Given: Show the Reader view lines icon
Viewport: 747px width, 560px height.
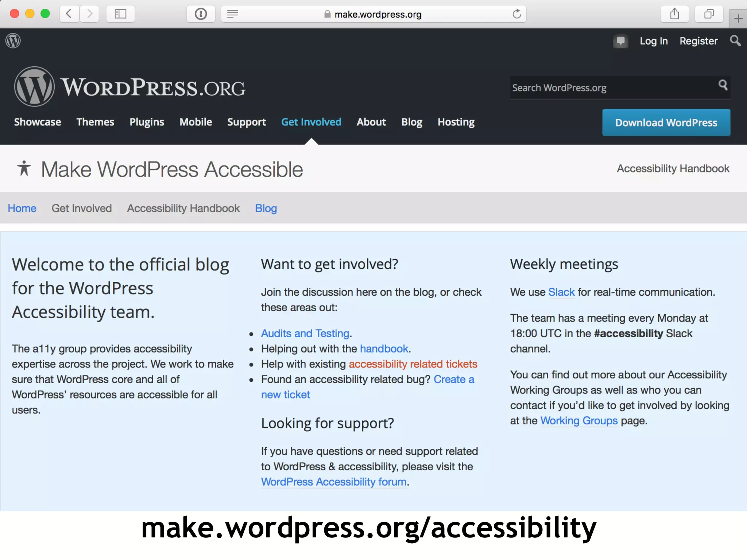Looking at the screenshot, I should coord(232,14).
